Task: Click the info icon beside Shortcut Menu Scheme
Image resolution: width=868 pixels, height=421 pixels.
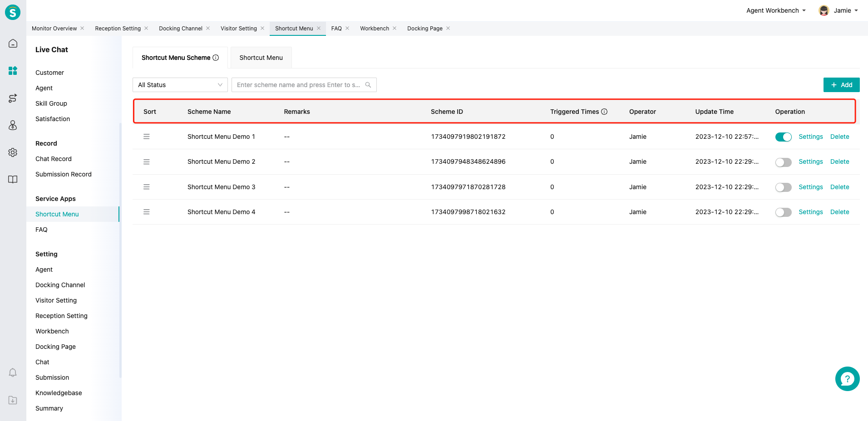Action: point(216,58)
